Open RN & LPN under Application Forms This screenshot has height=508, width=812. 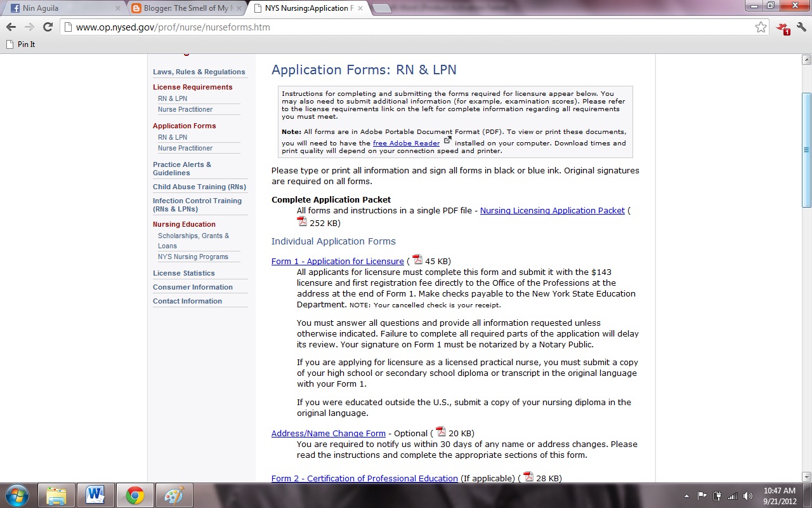(x=173, y=138)
